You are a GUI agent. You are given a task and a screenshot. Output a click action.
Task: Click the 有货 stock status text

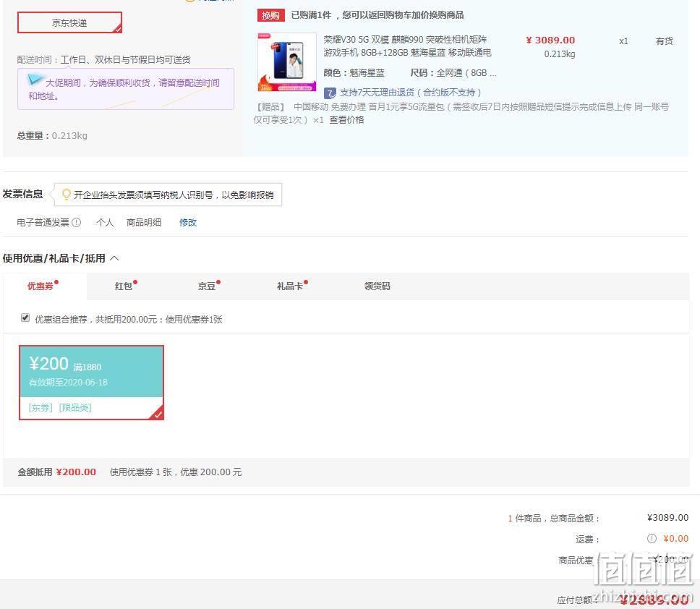tap(665, 41)
